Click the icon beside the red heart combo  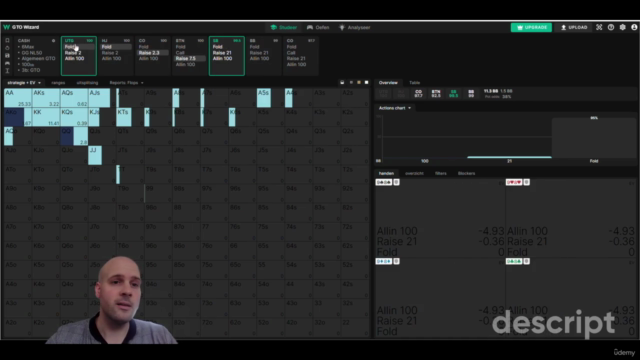pyautogui.click(x=527, y=182)
